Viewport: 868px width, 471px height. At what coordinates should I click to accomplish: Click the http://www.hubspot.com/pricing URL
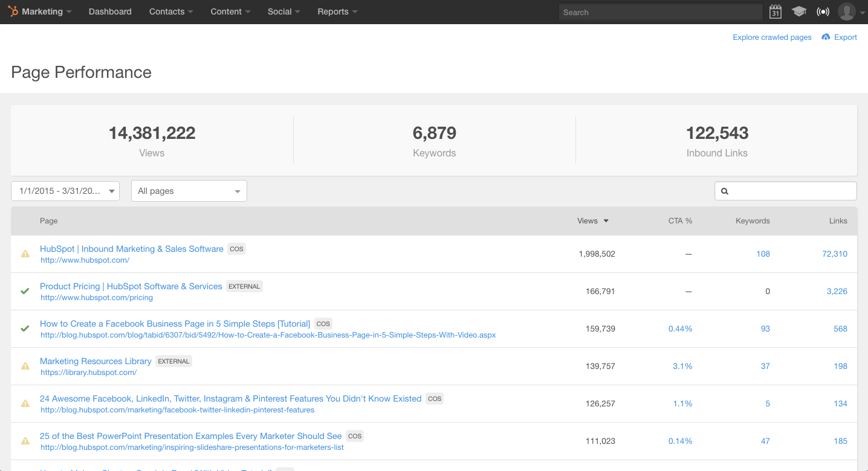point(97,298)
